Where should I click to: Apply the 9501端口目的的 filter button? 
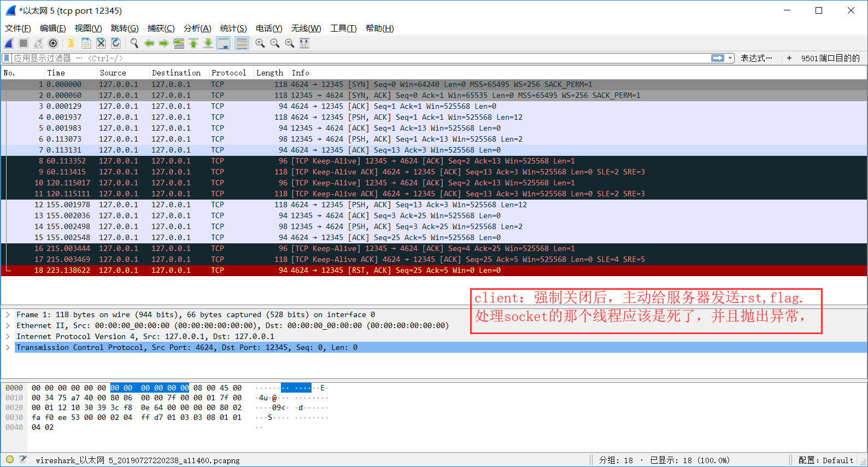(830, 58)
